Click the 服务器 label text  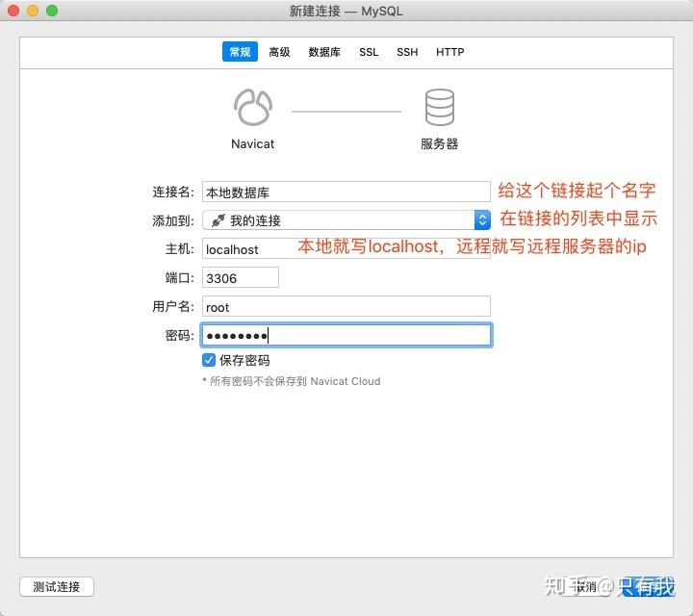pyautogui.click(x=439, y=144)
